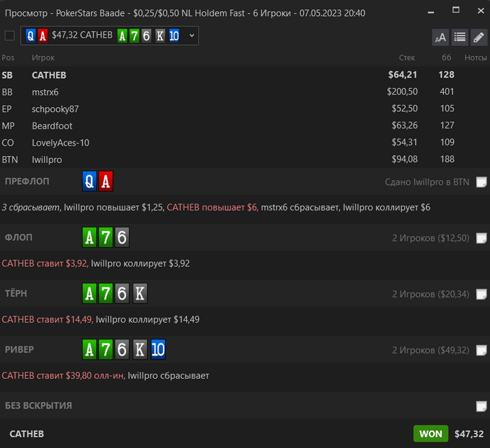Viewport: 490px width, 448px height.
Task: Expand the hand selector dropdown arrow
Action: 192,36
